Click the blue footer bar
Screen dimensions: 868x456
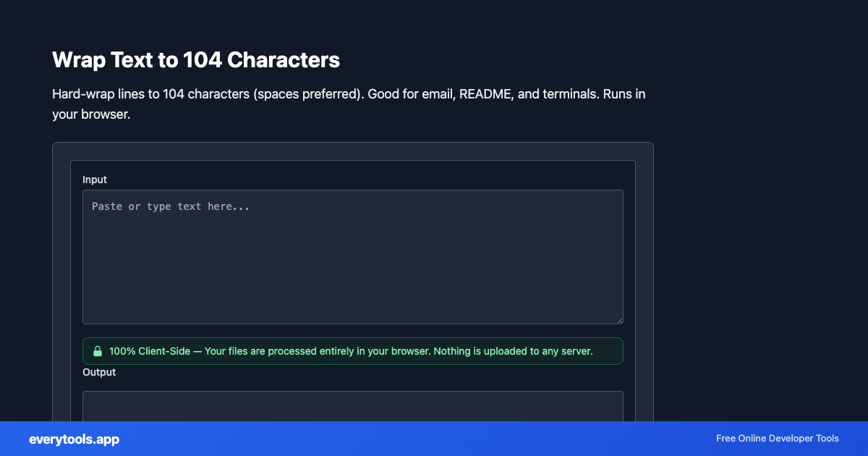(x=434, y=439)
